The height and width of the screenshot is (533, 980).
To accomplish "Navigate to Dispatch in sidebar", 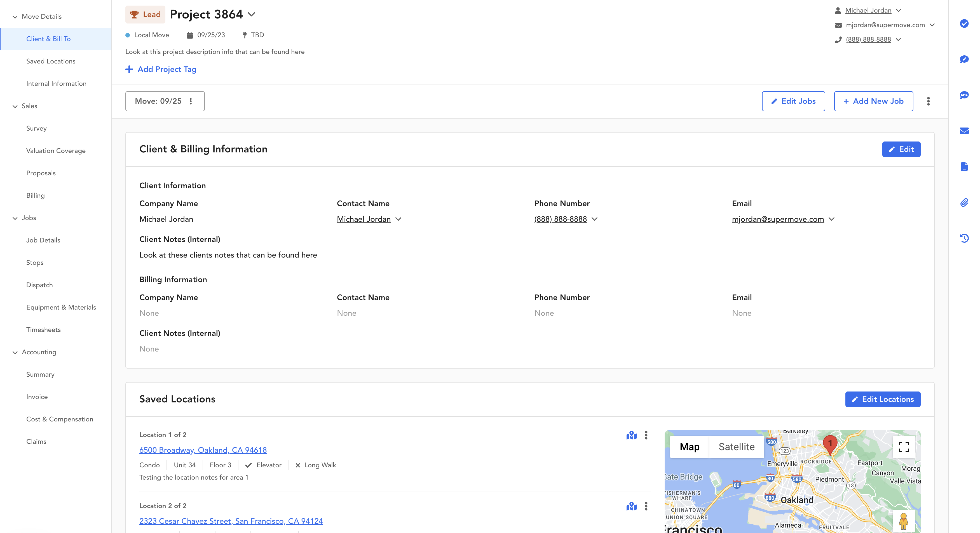I will click(x=39, y=285).
